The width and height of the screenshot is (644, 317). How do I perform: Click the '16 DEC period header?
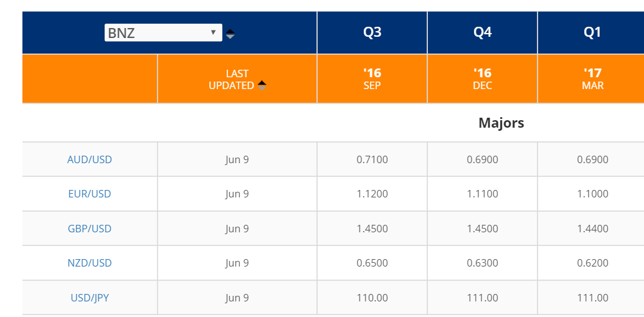coord(483,79)
